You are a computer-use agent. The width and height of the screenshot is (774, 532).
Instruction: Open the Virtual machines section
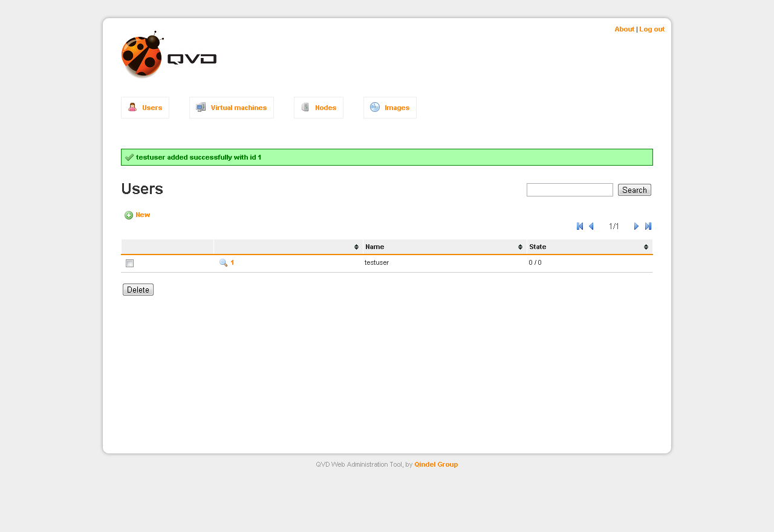pos(232,108)
